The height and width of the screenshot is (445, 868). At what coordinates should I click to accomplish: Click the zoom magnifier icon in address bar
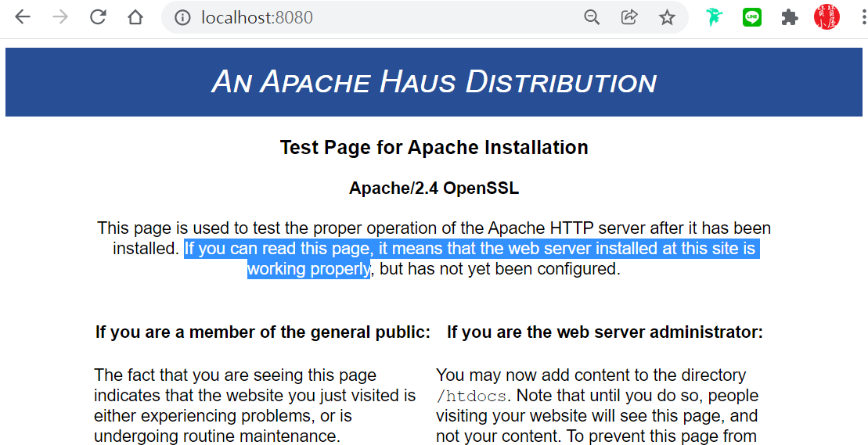click(592, 18)
